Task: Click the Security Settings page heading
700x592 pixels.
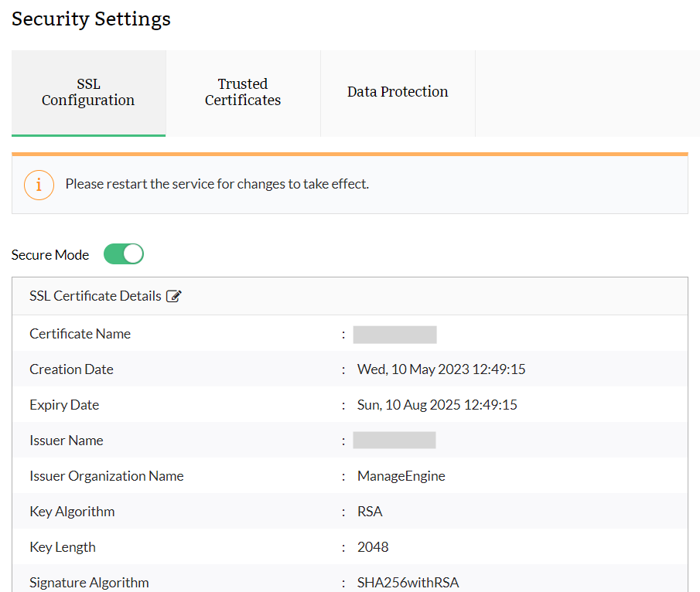Action: 90,19
